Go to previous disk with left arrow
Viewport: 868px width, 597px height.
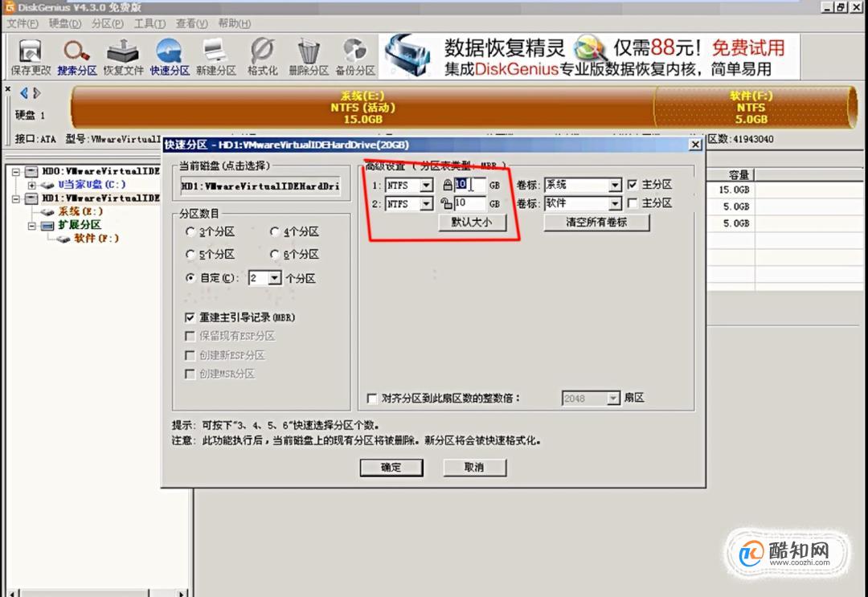coord(24,93)
